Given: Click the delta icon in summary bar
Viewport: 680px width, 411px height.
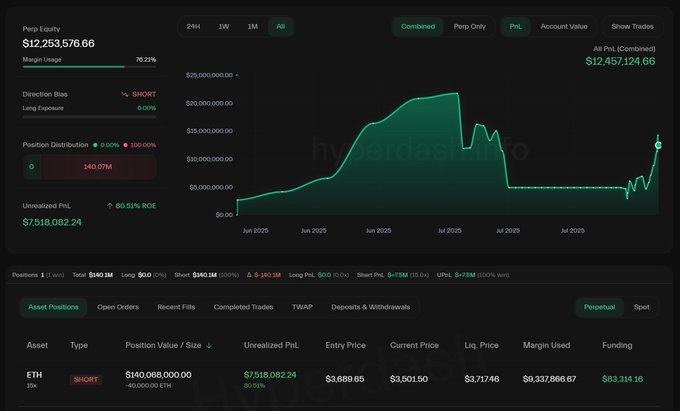Looking at the screenshot, I should pos(249,275).
